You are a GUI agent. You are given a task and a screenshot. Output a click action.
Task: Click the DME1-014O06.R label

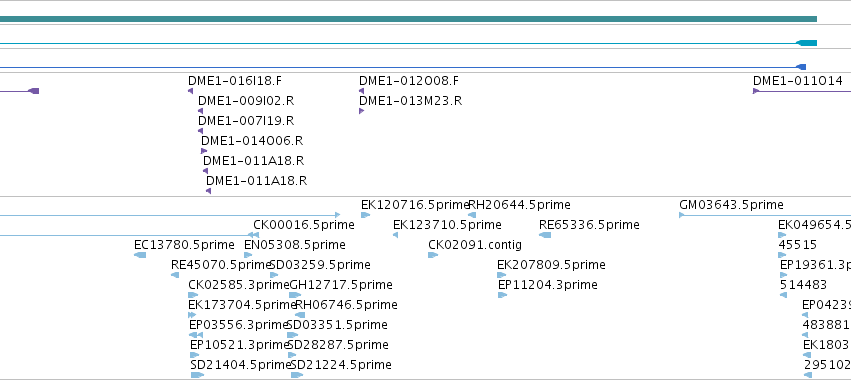pyautogui.click(x=252, y=141)
